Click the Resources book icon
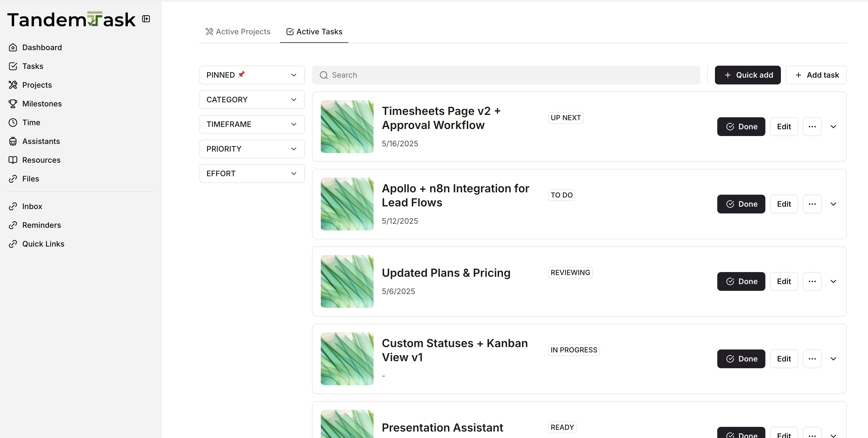The image size is (868, 438). [x=13, y=160]
